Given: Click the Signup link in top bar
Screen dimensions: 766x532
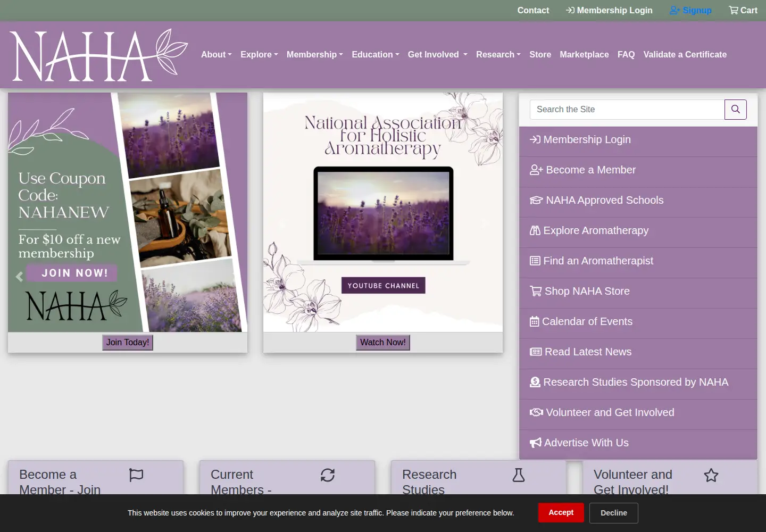Looking at the screenshot, I should click(690, 11).
